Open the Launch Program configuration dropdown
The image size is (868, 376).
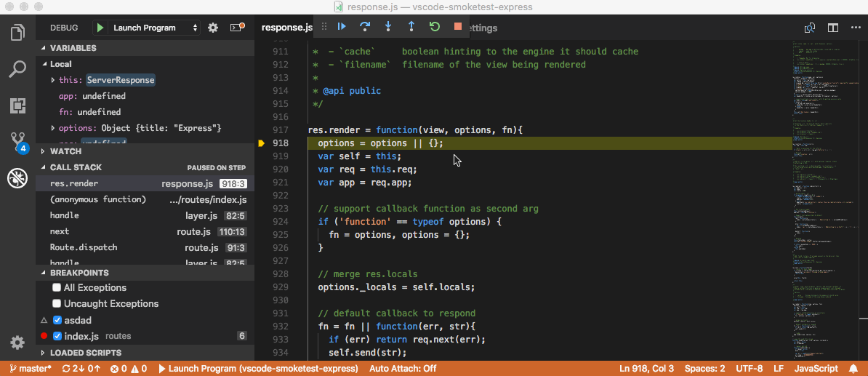(x=153, y=28)
